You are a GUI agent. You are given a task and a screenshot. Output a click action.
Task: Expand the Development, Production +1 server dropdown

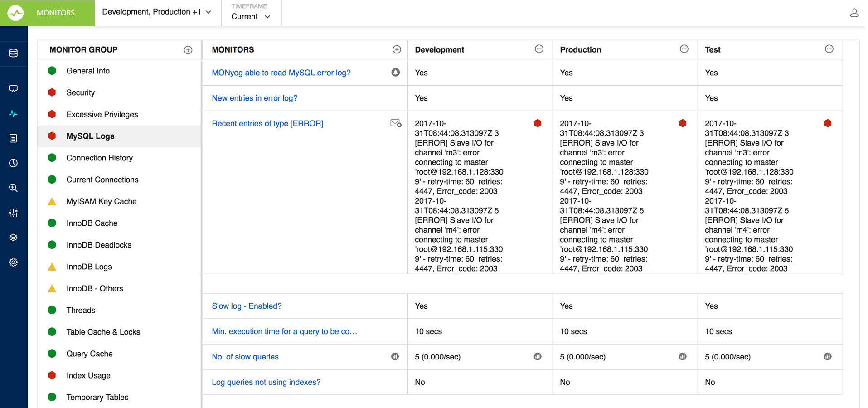click(156, 12)
